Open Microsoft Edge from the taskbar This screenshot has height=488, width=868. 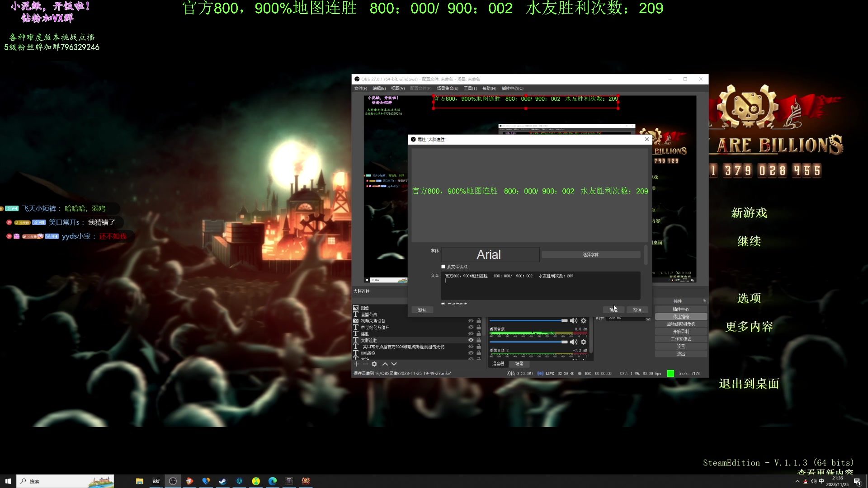tap(273, 481)
